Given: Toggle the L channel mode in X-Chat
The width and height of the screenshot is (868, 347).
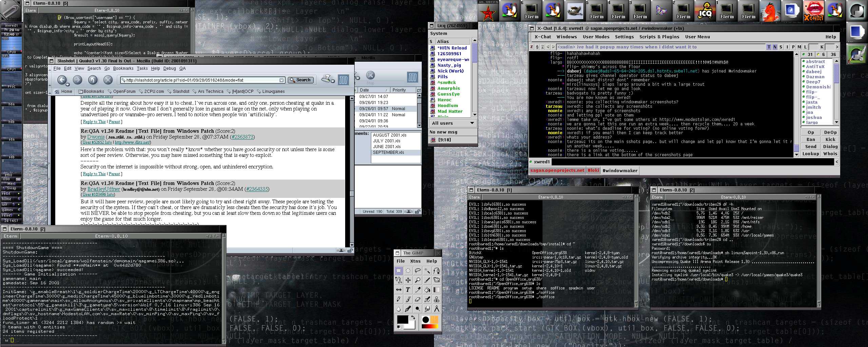Looking at the screenshot, I should coord(806,47).
